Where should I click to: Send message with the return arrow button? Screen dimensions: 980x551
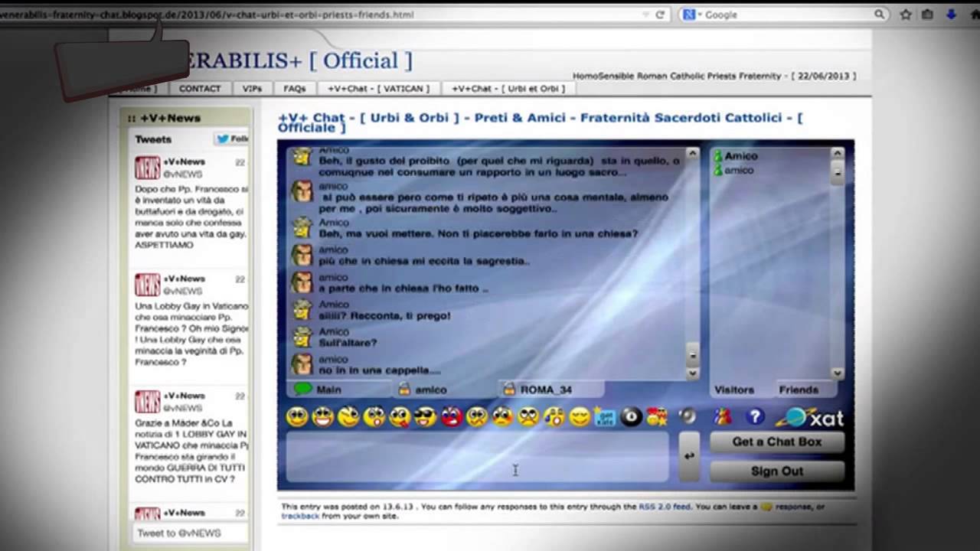(x=689, y=456)
